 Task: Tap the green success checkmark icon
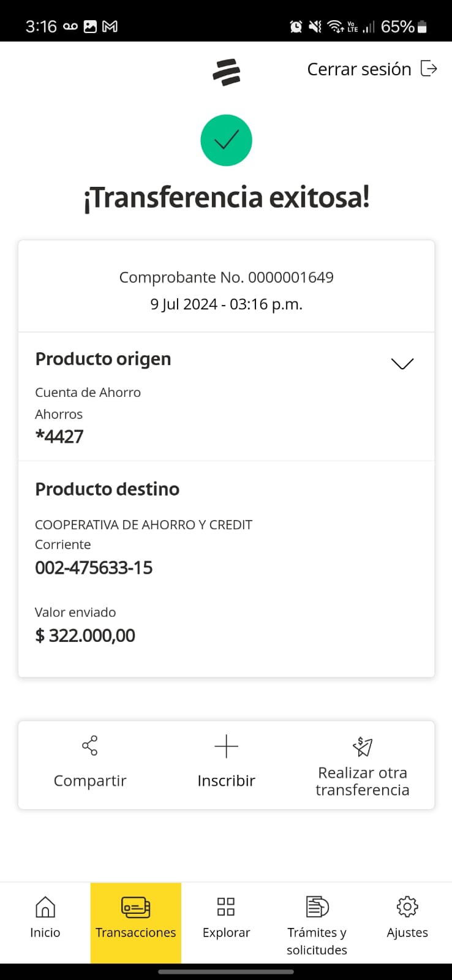(x=226, y=140)
